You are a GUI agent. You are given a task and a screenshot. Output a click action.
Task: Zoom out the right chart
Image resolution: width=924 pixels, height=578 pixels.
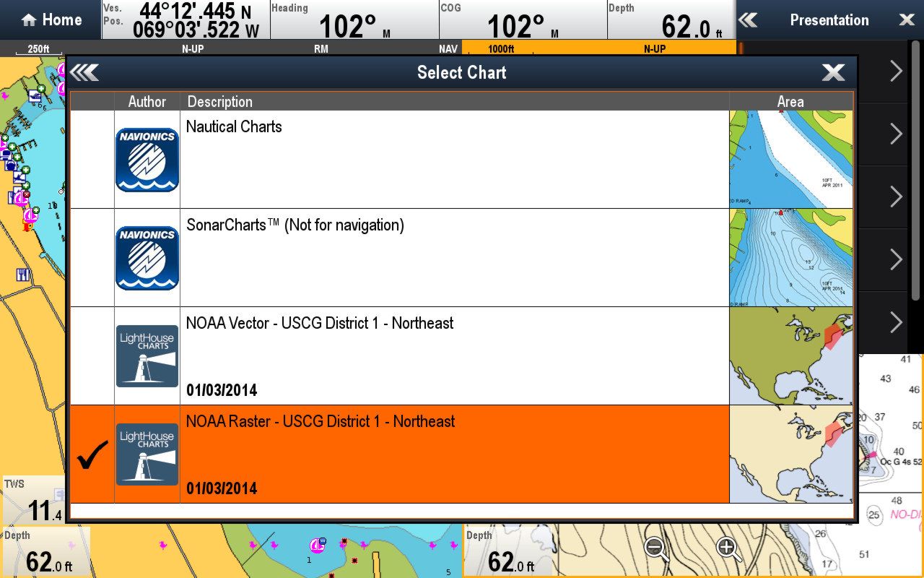pos(656,549)
